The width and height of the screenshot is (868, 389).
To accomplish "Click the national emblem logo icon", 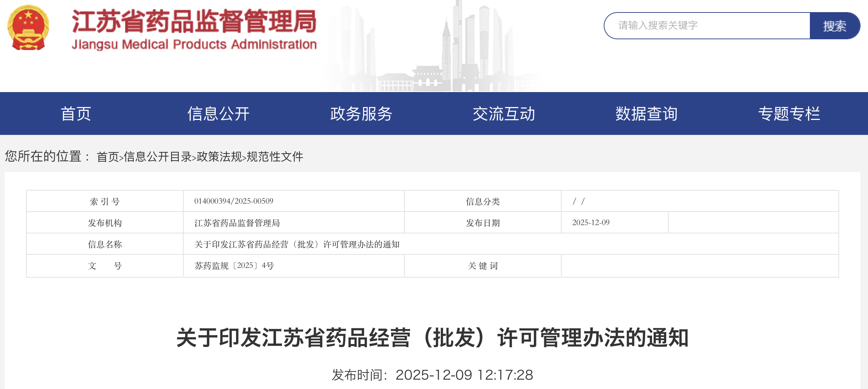I will (x=28, y=28).
